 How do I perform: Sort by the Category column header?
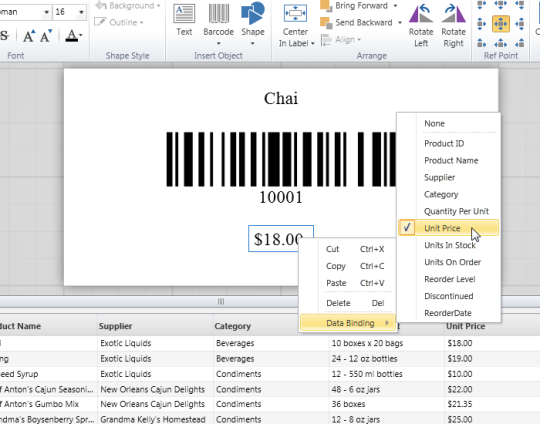pos(256,326)
